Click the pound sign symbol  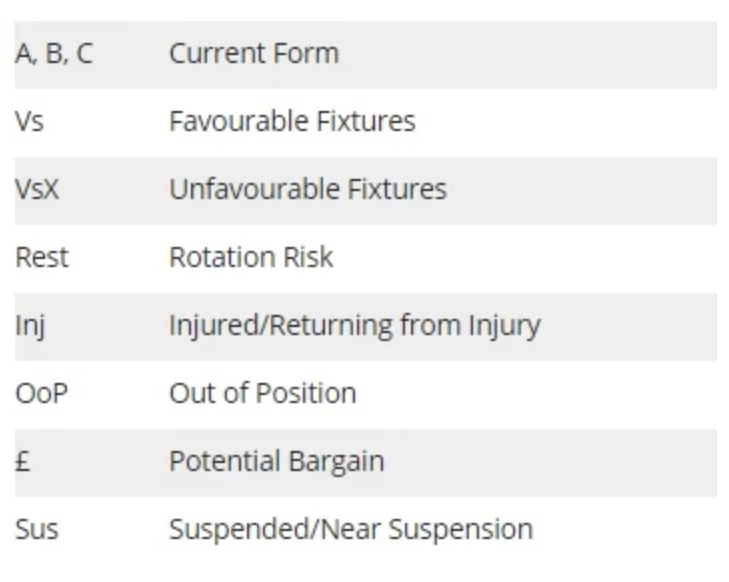pyautogui.click(x=23, y=461)
